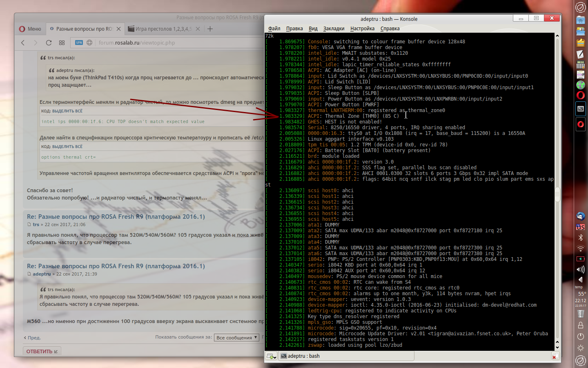
Task: Open Konsole Настройка menu
Action: point(362,29)
